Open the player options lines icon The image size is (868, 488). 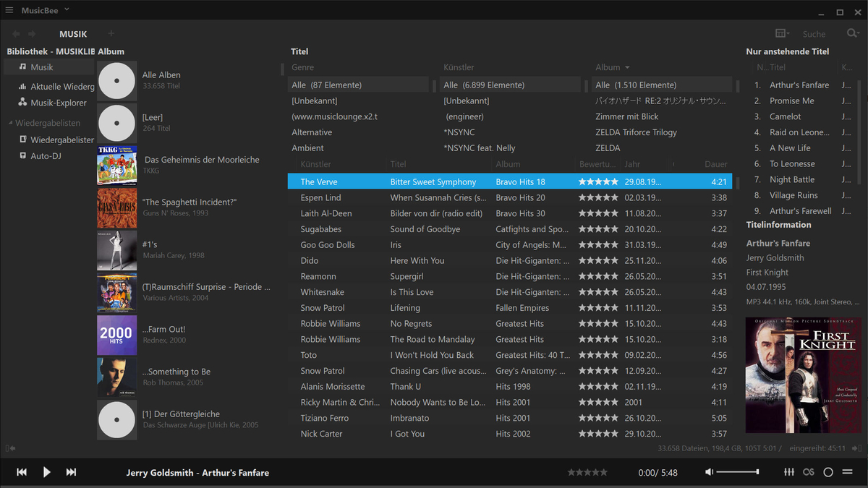848,472
